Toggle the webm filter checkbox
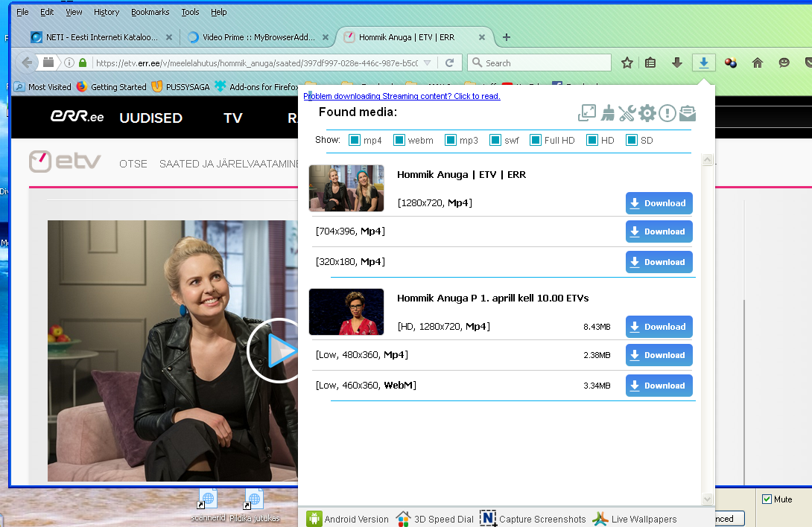Screen dimensions: 812x527 pos(399,140)
